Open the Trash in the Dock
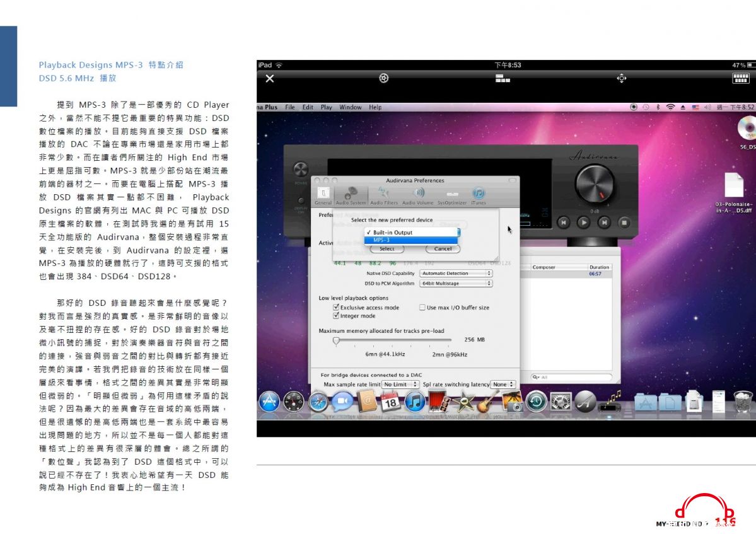This screenshot has width=756, height=534. pyautogui.click(x=743, y=402)
